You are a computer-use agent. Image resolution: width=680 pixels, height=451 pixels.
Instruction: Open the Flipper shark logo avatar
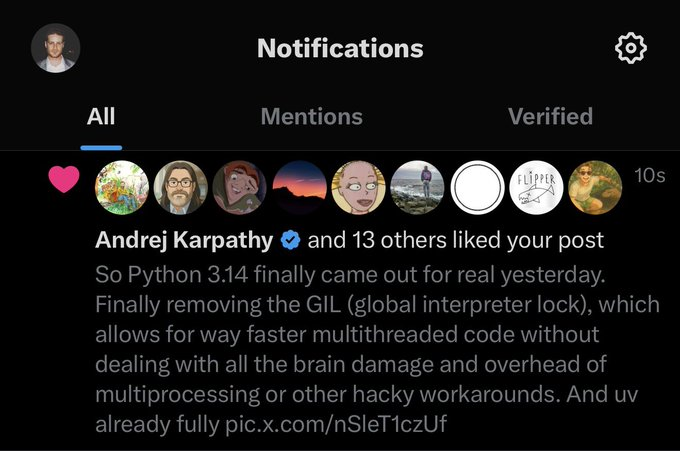click(536, 188)
